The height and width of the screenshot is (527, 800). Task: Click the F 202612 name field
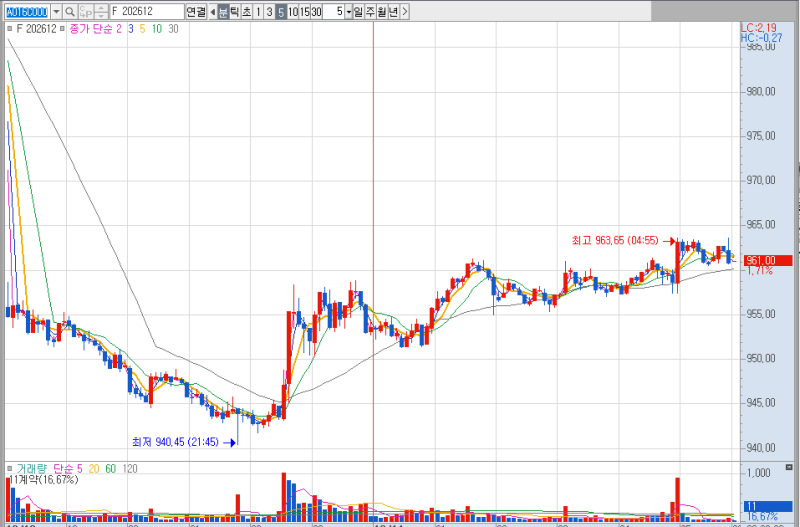147,11
